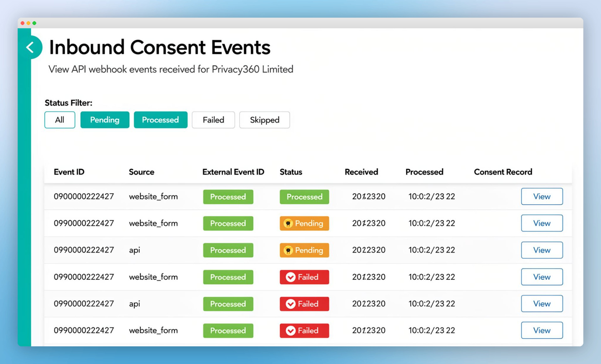Click View in last Failed website_form row
Image resolution: width=601 pixels, height=364 pixels.
(542, 330)
